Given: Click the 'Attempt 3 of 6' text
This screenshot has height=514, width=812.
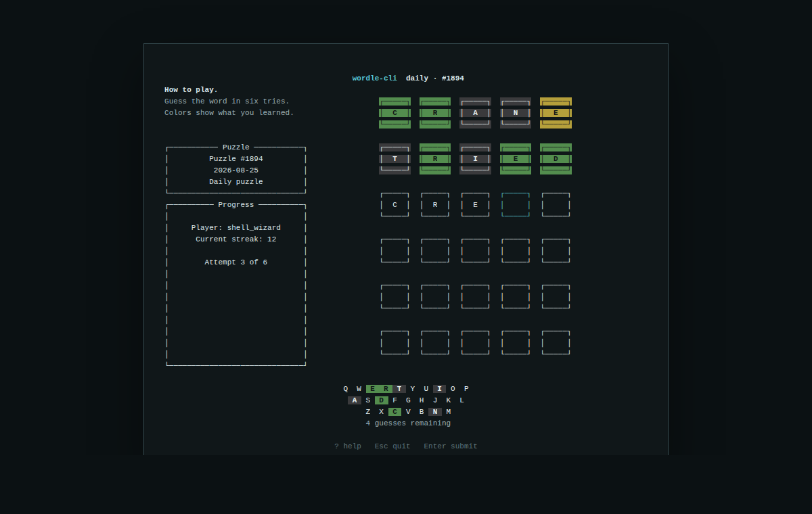Looking at the screenshot, I should pos(236,262).
